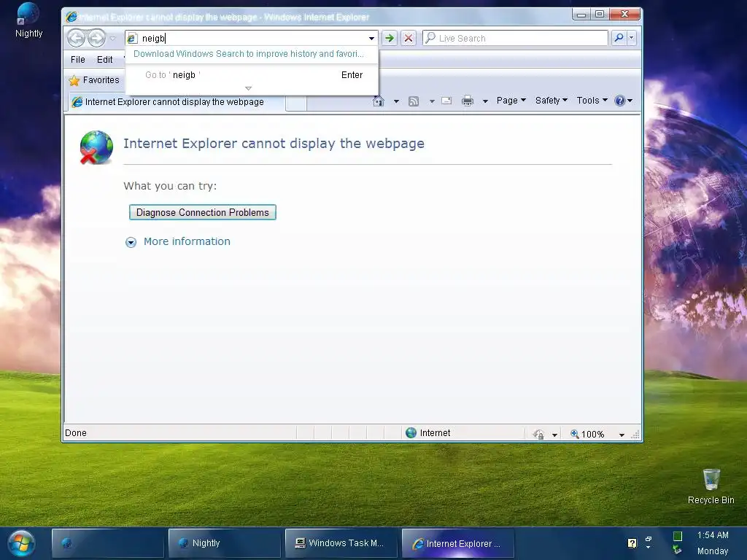Click the Help question mark icon

point(620,101)
